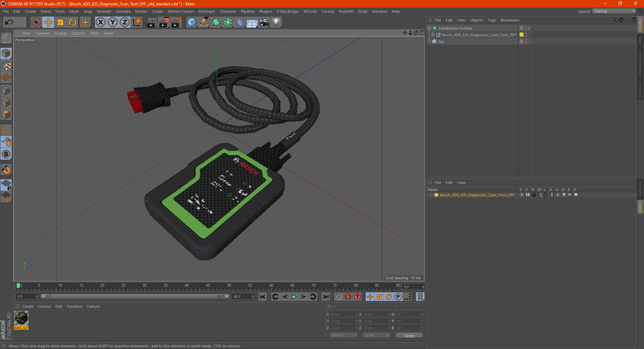The width and height of the screenshot is (644, 349).
Task: Open Edit Render Settings icon
Action: click(176, 22)
